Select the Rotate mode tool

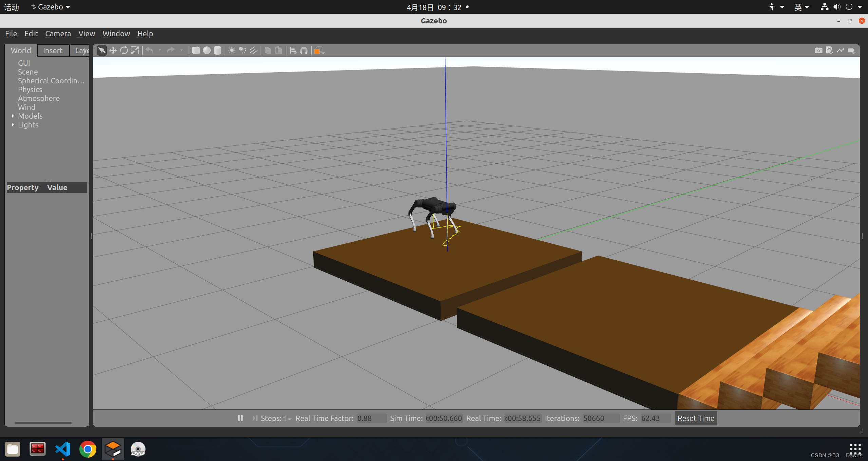[124, 51]
